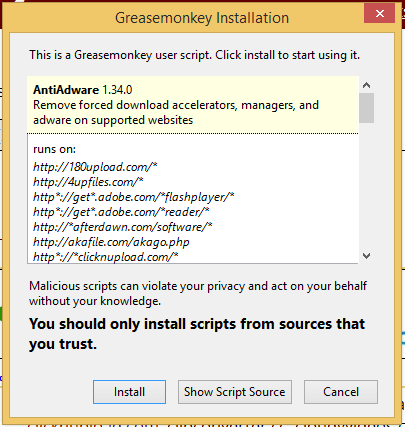
Task: Click the scrollbar thumb in script details
Action: pos(367,108)
